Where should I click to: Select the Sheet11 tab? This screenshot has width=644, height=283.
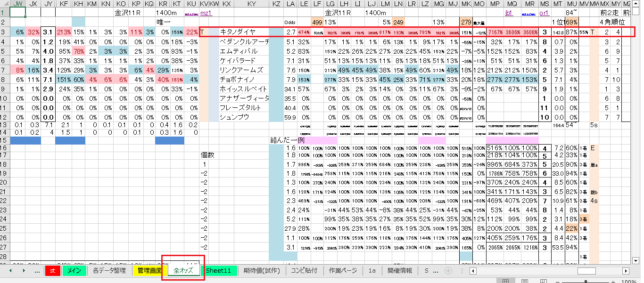tap(218, 271)
